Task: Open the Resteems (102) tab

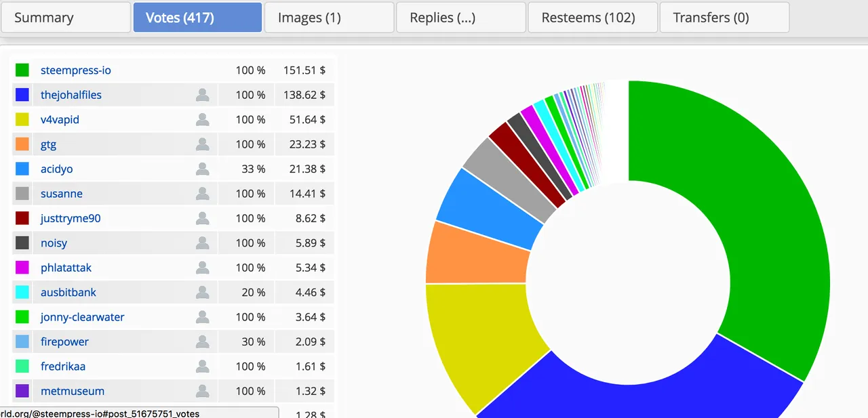Action: pos(593,18)
